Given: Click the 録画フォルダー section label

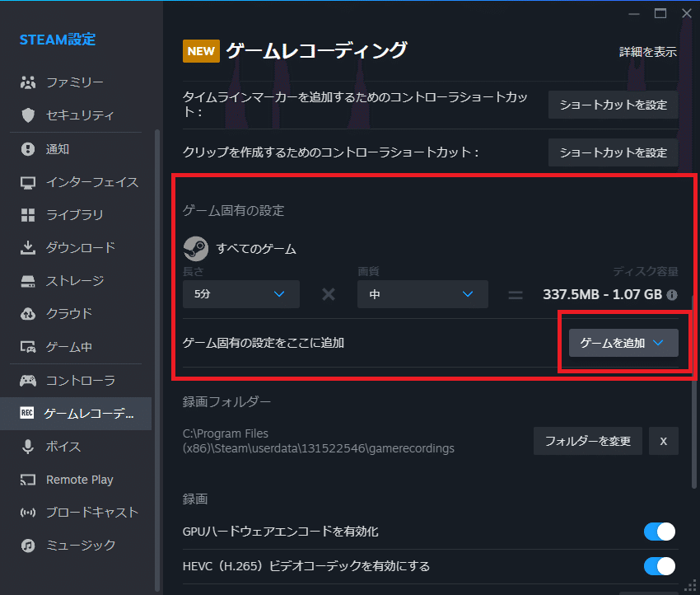Looking at the screenshot, I should point(226,402).
